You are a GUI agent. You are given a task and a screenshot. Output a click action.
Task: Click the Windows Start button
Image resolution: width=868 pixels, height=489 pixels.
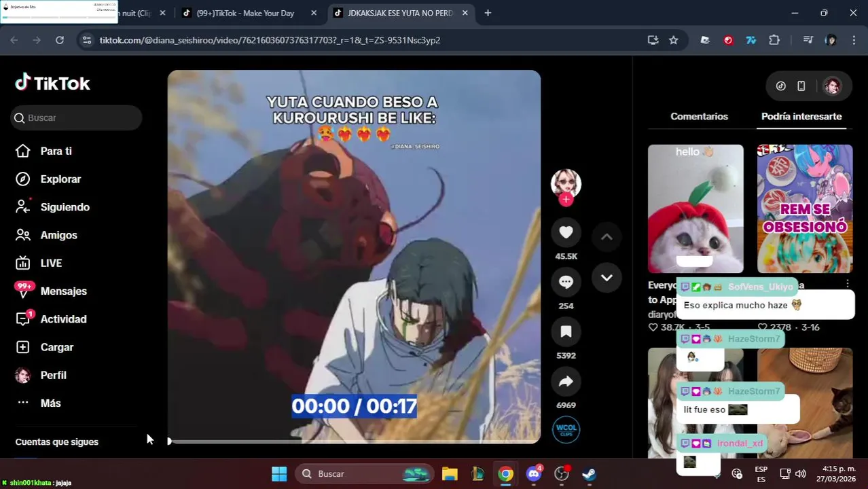tap(279, 474)
